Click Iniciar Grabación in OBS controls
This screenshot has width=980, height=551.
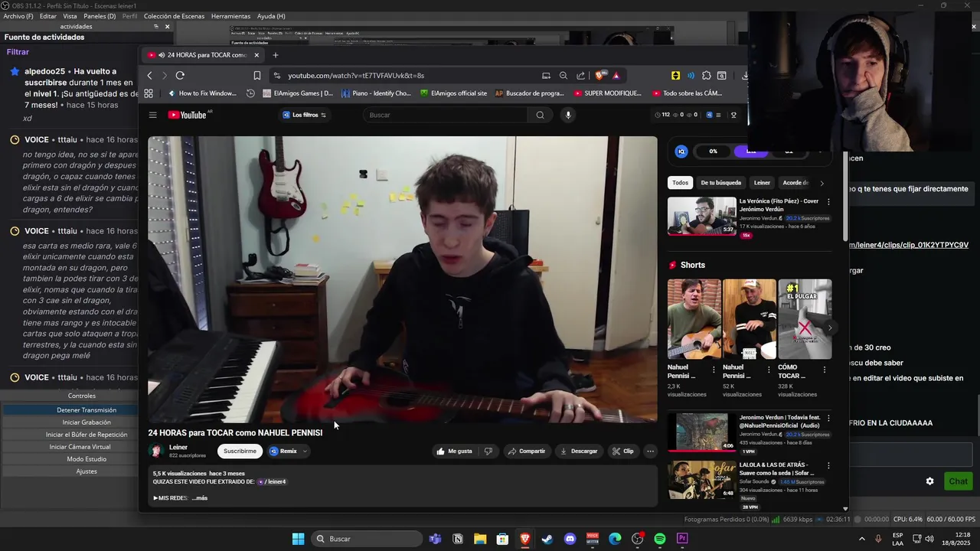point(87,422)
